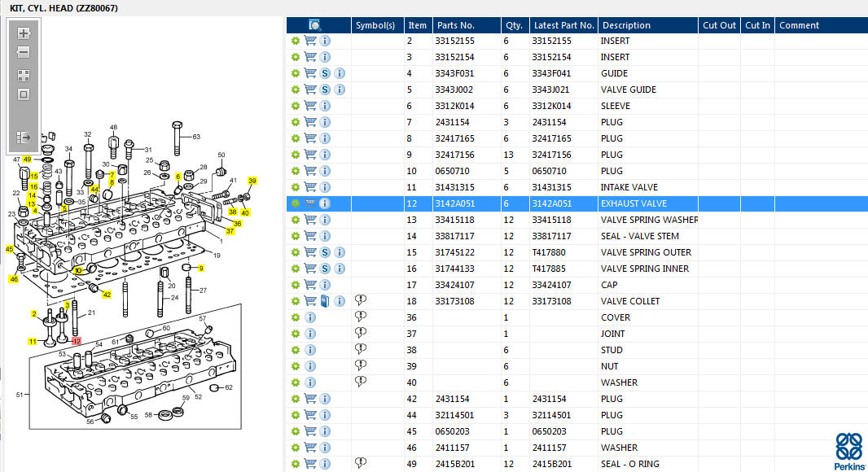This screenshot has height=472, width=868.
Task: Click latest part number 3343F041
Action: click(x=551, y=73)
